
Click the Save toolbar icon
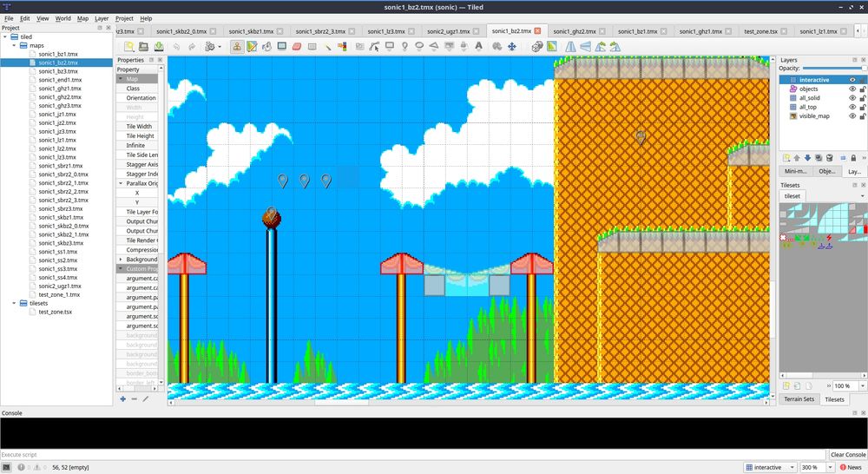pyautogui.click(x=159, y=47)
